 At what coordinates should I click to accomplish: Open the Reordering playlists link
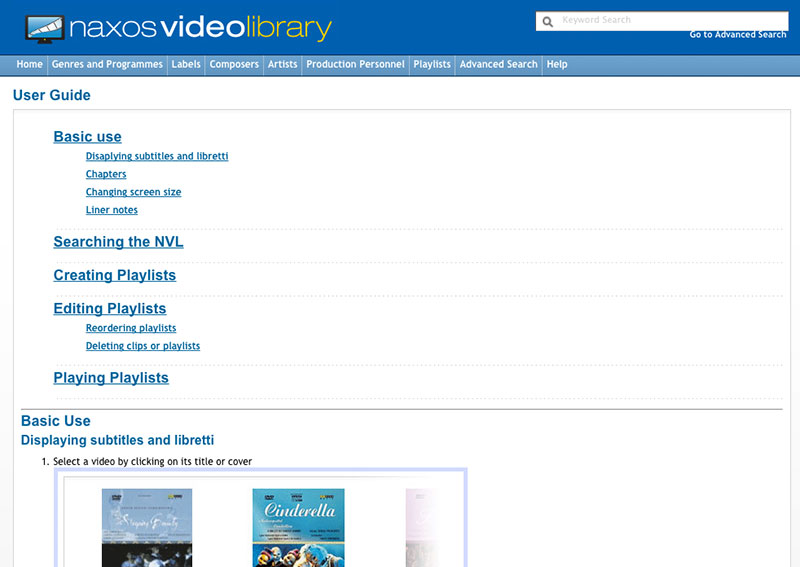coord(131,328)
